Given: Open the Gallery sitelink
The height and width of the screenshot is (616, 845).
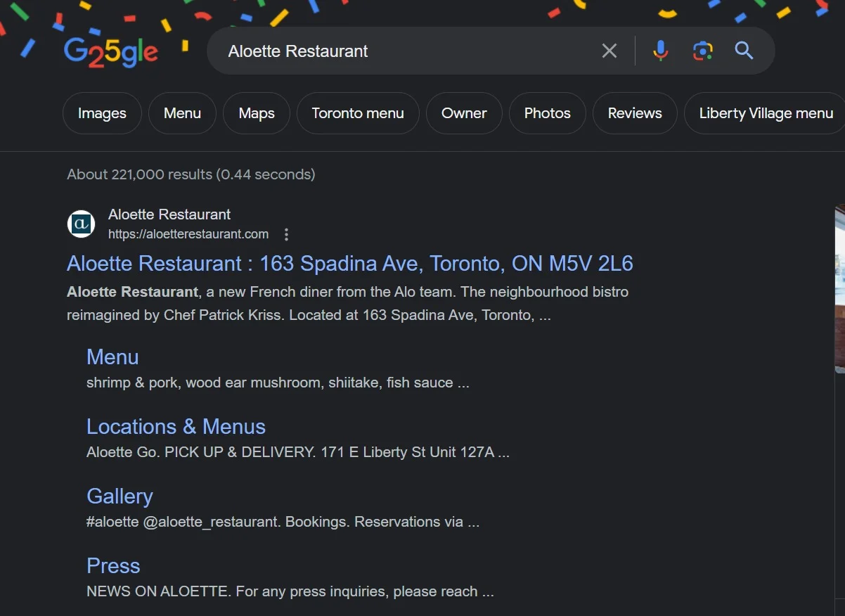Looking at the screenshot, I should pyautogui.click(x=120, y=496).
